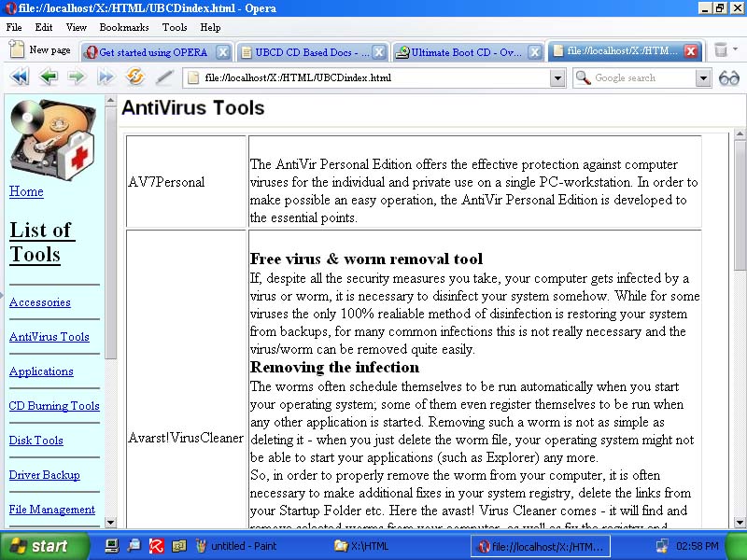Click the glasses view icon beside the search box
The width and height of the screenshot is (747, 560).
tap(729, 77)
